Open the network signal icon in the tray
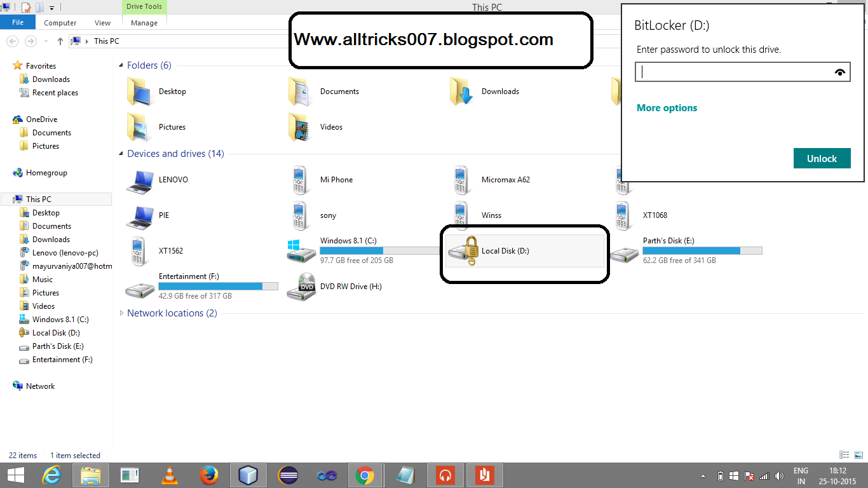Viewport: 868px width, 488px height. (764, 475)
